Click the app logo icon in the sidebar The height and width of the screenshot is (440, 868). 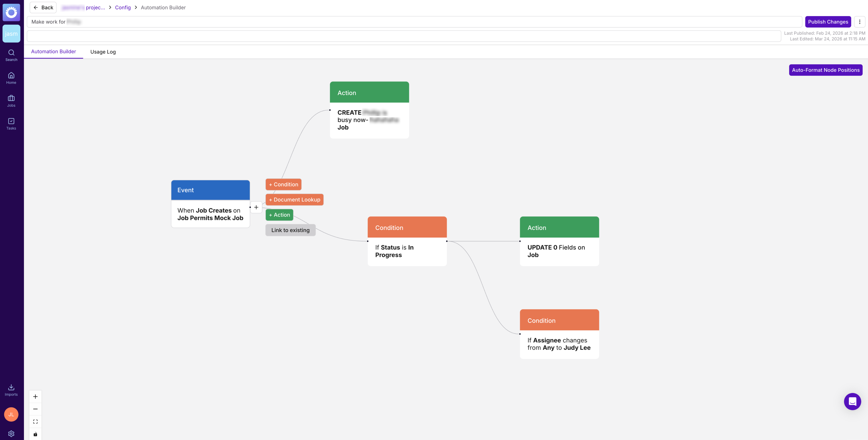point(11,12)
